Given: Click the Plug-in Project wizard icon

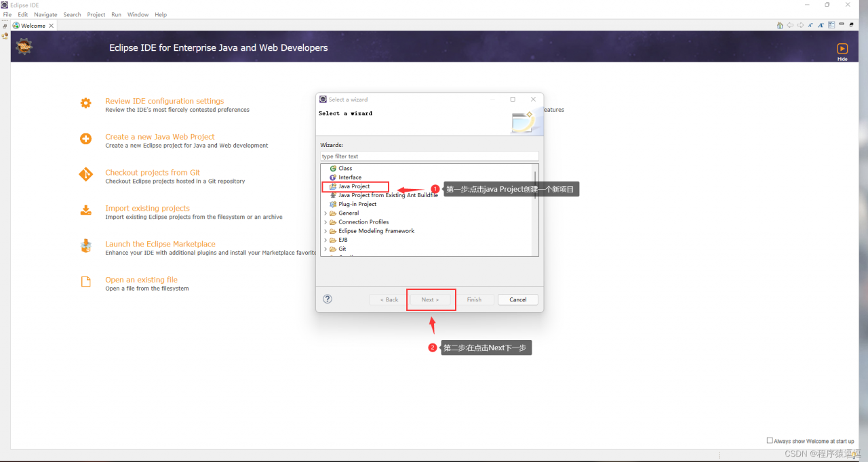Looking at the screenshot, I should (333, 204).
